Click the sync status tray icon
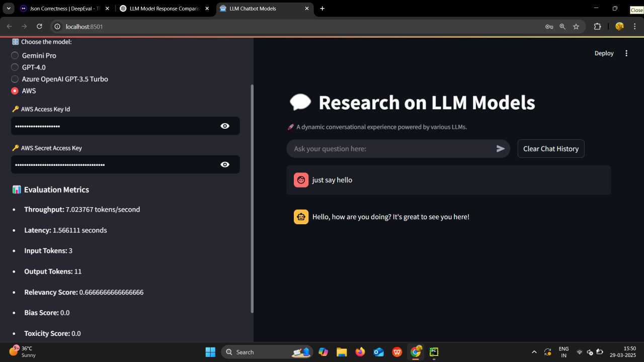Screen dimensions: 644x362 click(x=548, y=352)
